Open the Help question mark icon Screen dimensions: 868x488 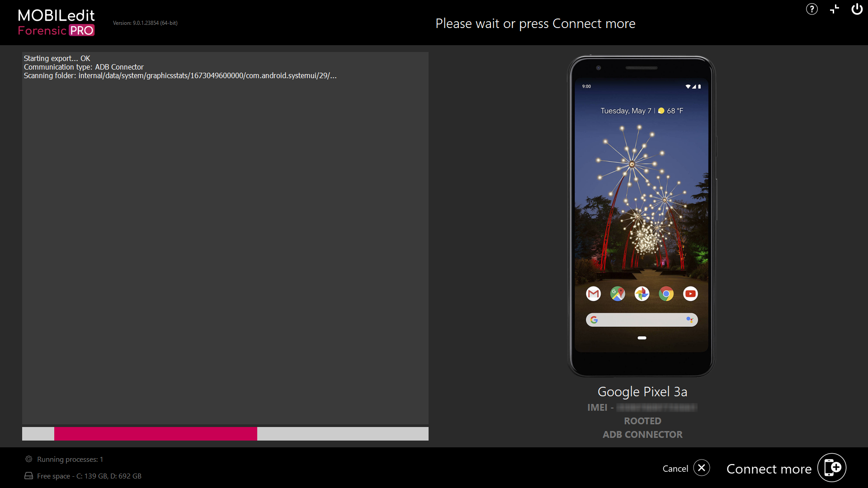pos(811,9)
